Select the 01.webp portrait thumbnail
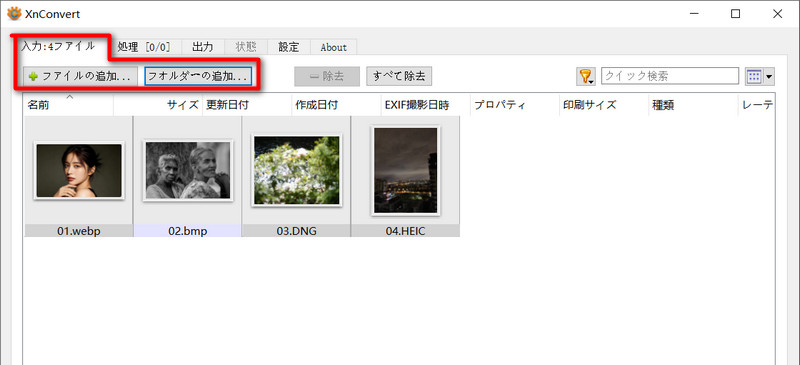Screen dimensions: 800x365 pos(79,171)
